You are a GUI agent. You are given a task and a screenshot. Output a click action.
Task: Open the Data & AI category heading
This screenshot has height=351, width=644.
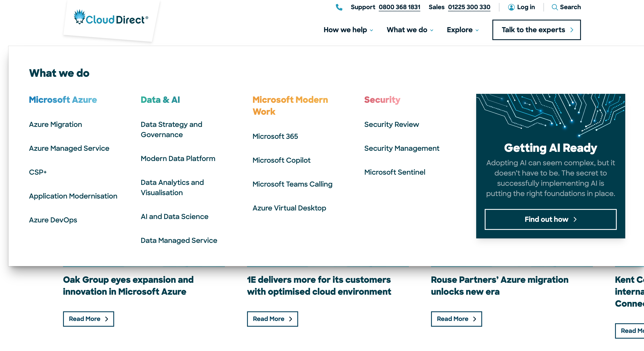(160, 100)
